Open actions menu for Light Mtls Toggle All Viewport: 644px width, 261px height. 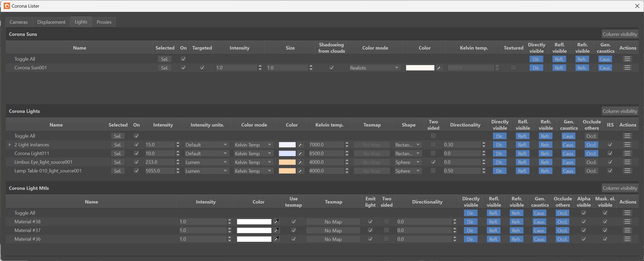tap(627, 213)
